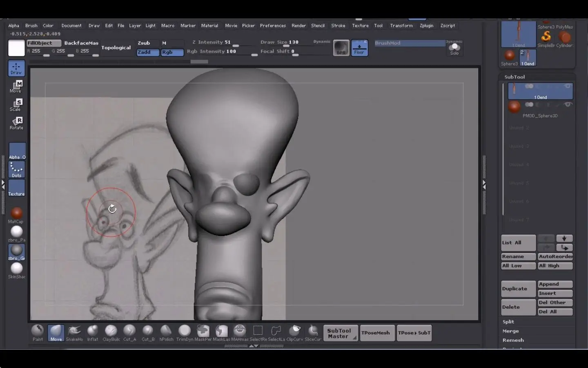This screenshot has width=588, height=368.
Task: Select the Paint brush
Action: 38,333
